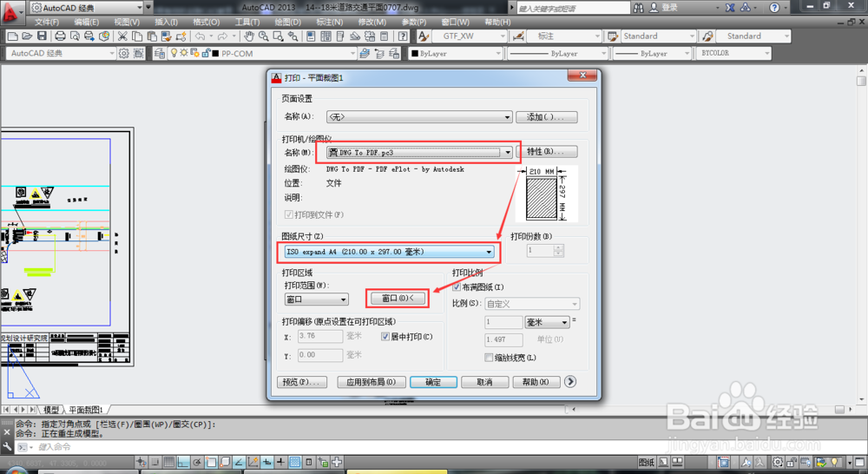
Task: Open paper size ISO expand A4 dropdown
Action: pos(389,252)
